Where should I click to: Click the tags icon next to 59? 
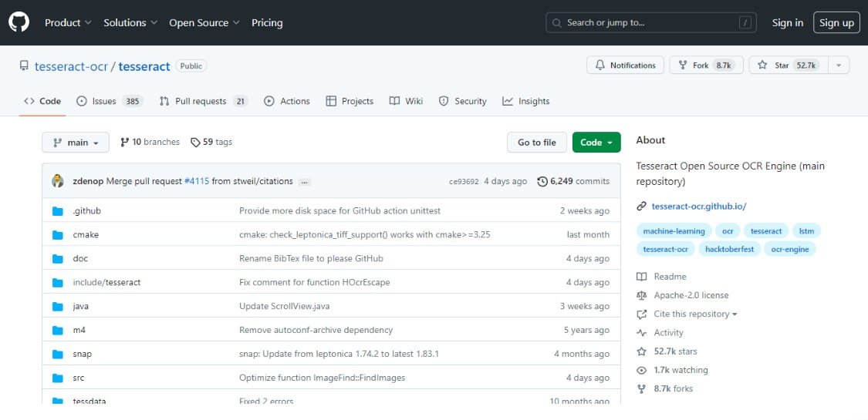pyautogui.click(x=195, y=142)
